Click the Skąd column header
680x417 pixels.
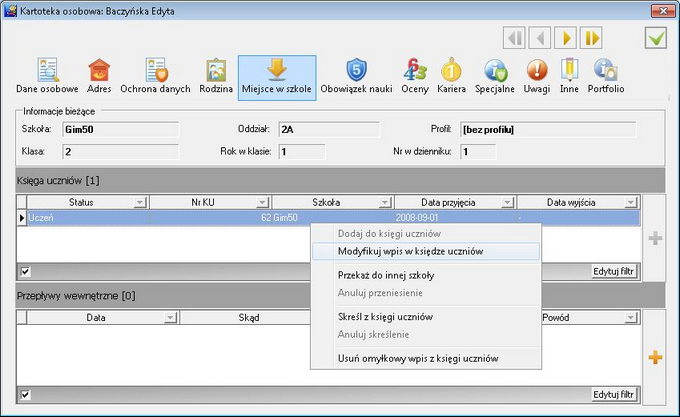click(x=249, y=318)
